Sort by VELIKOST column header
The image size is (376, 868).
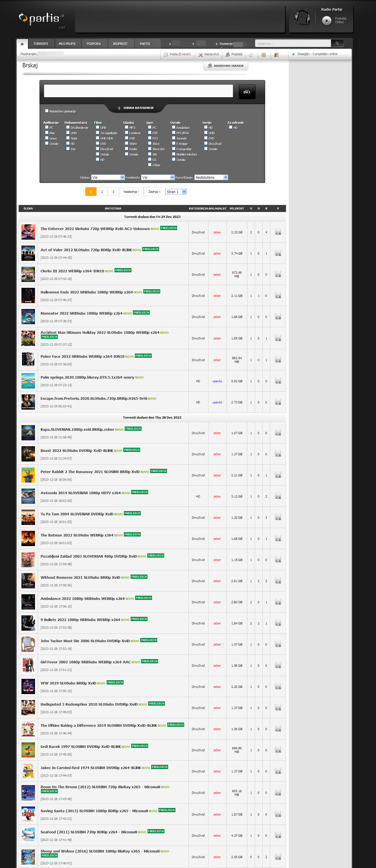click(237, 209)
